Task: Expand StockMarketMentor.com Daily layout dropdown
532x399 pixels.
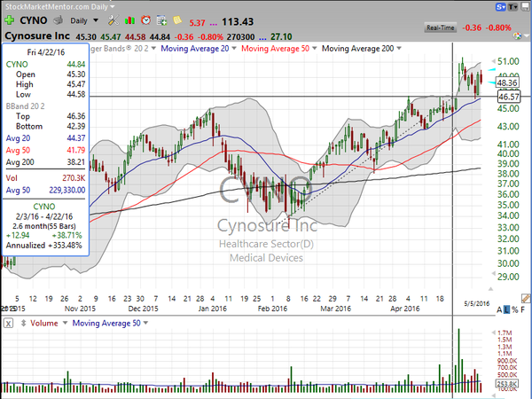Action: click(113, 6)
